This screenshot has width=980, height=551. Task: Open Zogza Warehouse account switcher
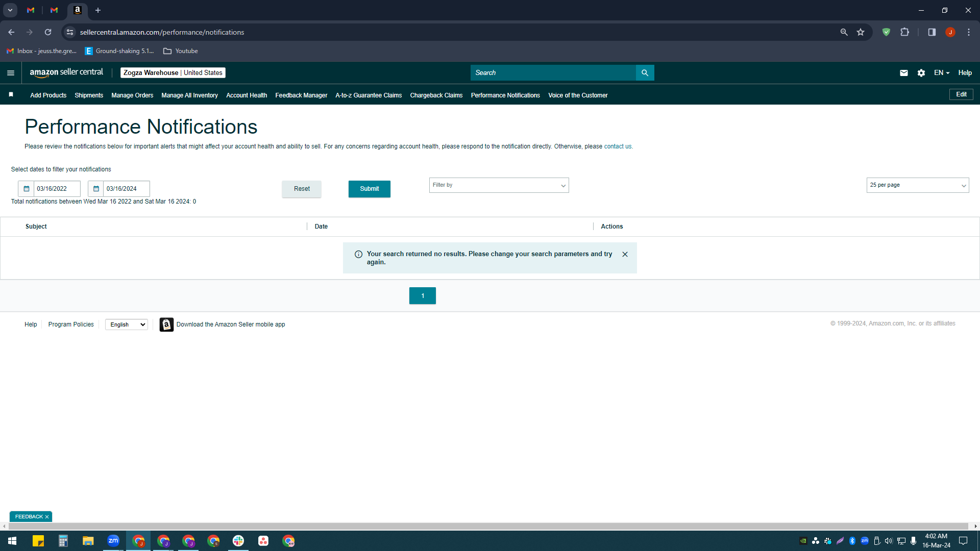pos(173,73)
